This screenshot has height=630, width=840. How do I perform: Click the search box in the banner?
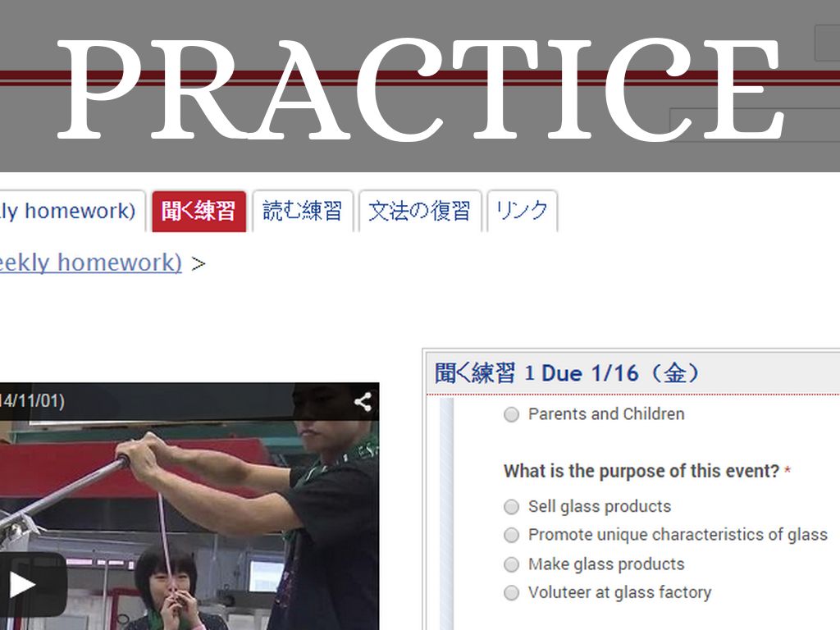coord(755,125)
